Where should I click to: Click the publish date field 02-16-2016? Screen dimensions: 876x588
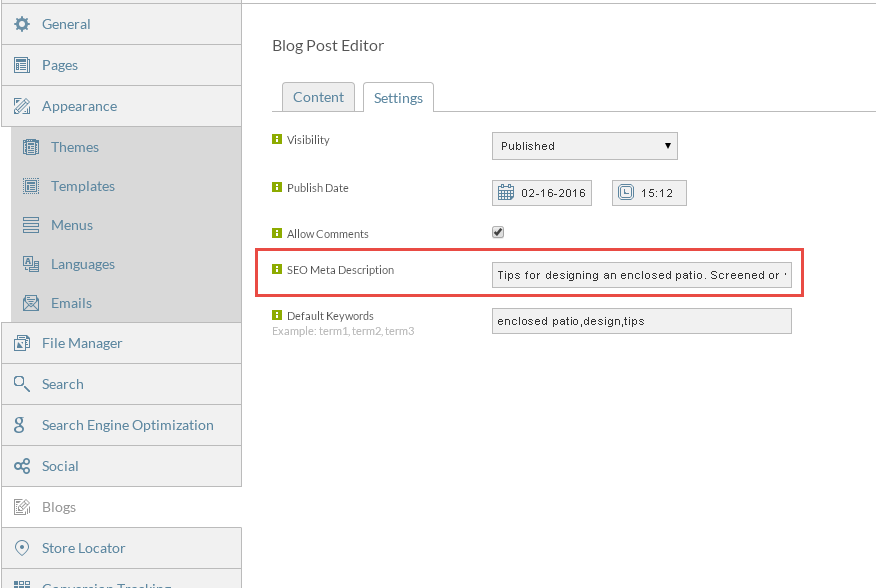tap(541, 193)
